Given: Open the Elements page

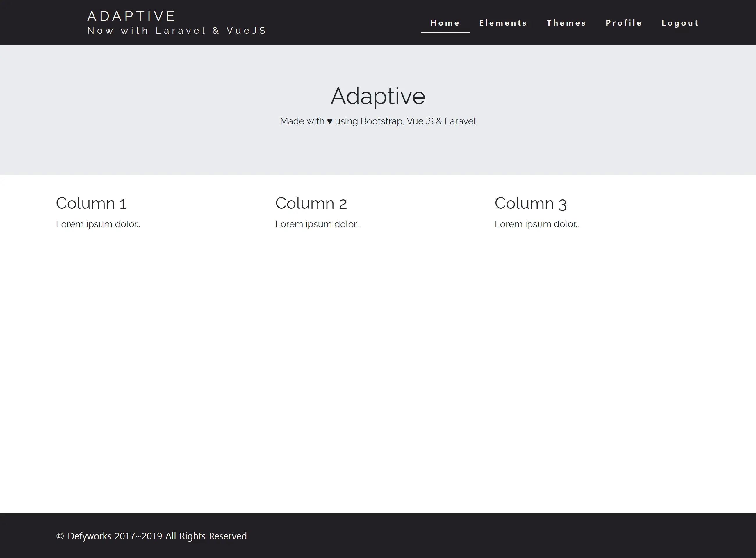Looking at the screenshot, I should [x=503, y=23].
